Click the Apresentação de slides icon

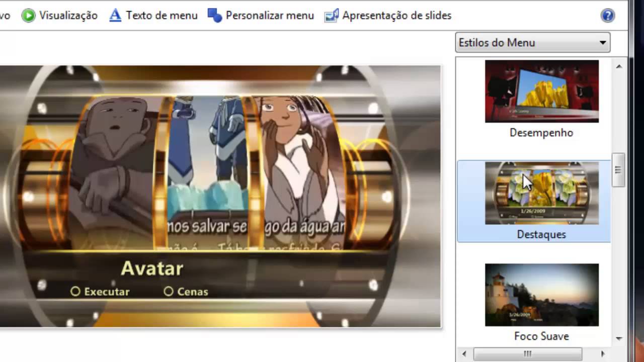pos(331,16)
